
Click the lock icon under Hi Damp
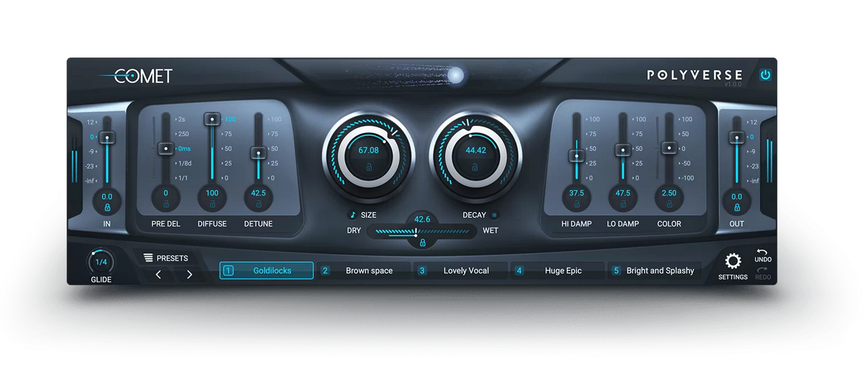577,204
